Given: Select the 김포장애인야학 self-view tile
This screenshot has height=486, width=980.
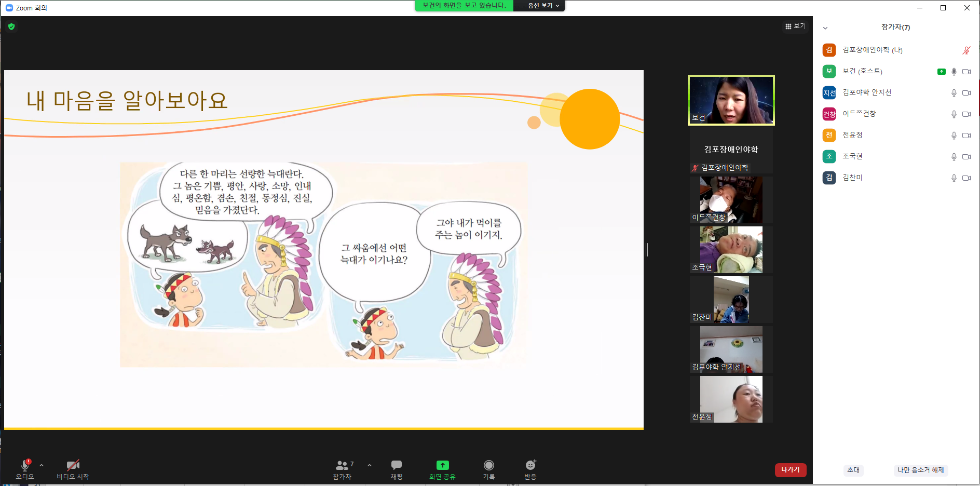Looking at the screenshot, I should click(731, 151).
